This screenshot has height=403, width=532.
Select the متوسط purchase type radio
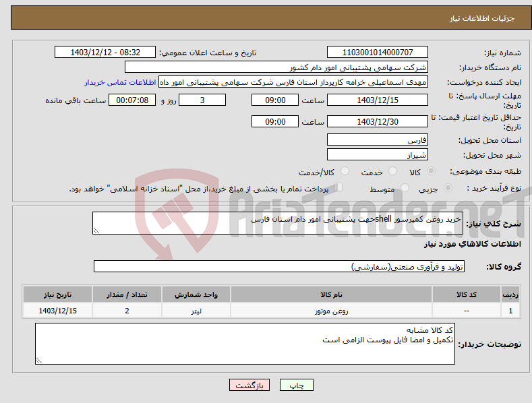coord(405,187)
